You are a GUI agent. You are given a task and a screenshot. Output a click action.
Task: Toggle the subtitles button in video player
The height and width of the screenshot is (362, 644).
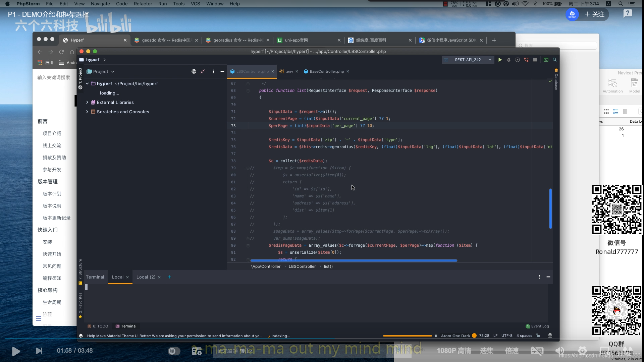(x=537, y=351)
